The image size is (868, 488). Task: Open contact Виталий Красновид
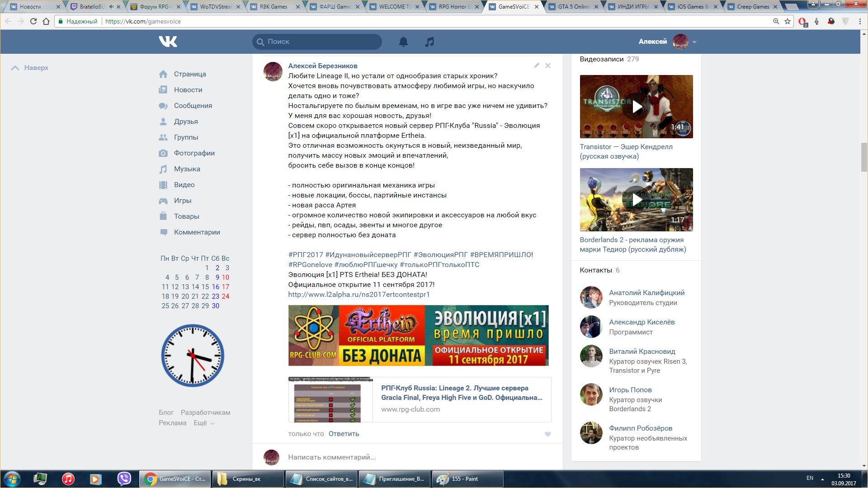[x=642, y=352]
